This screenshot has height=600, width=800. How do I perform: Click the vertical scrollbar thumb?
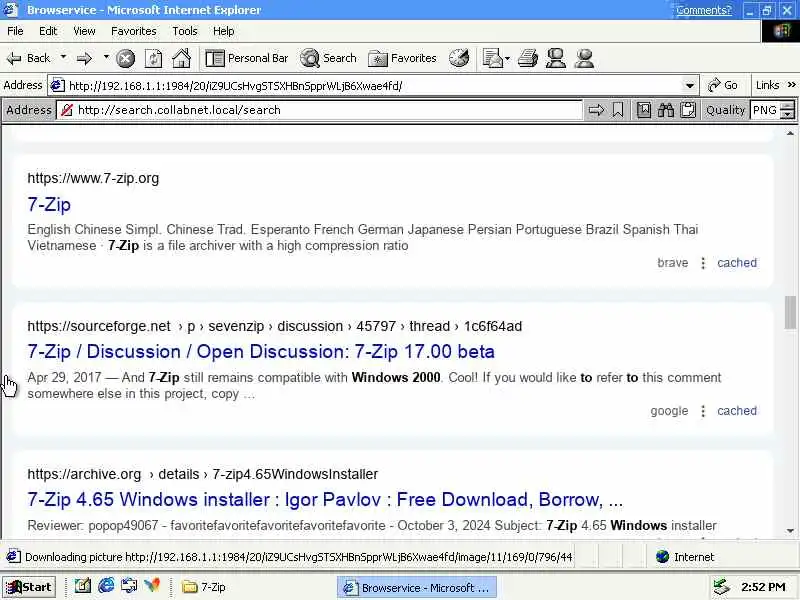(x=790, y=312)
